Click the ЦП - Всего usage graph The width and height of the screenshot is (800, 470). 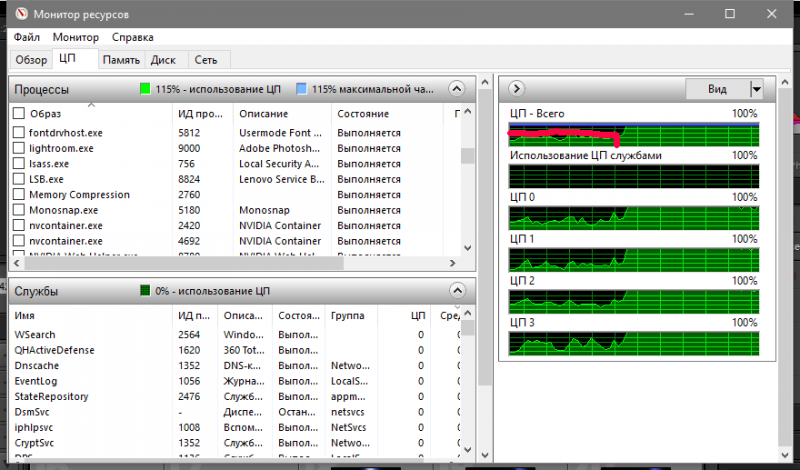coord(634,135)
